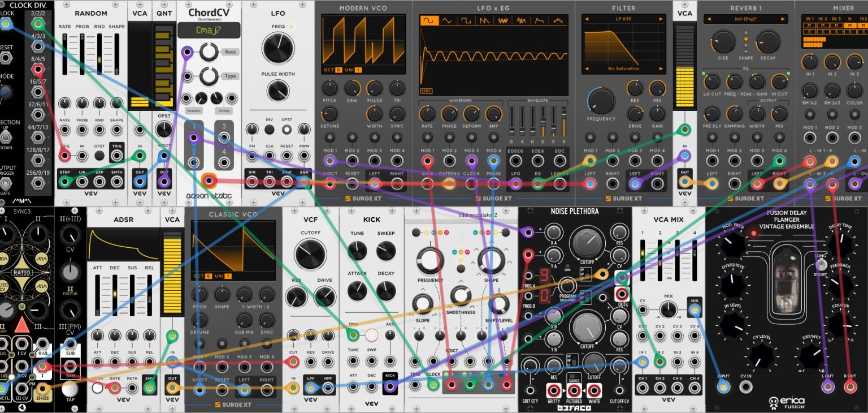Click the Modern VCO OCT value
The width and height of the screenshot is (868, 413).
(x=338, y=70)
